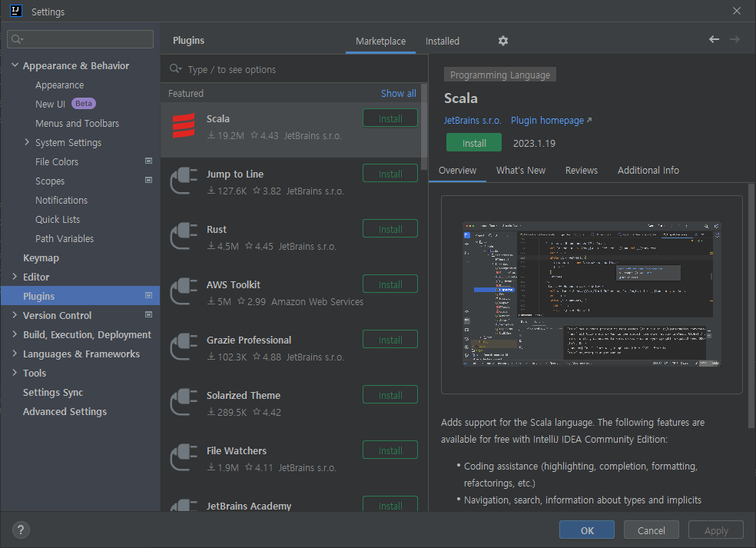The width and height of the screenshot is (756, 548).
Task: Select Menus and Toolbars item
Action: point(77,123)
